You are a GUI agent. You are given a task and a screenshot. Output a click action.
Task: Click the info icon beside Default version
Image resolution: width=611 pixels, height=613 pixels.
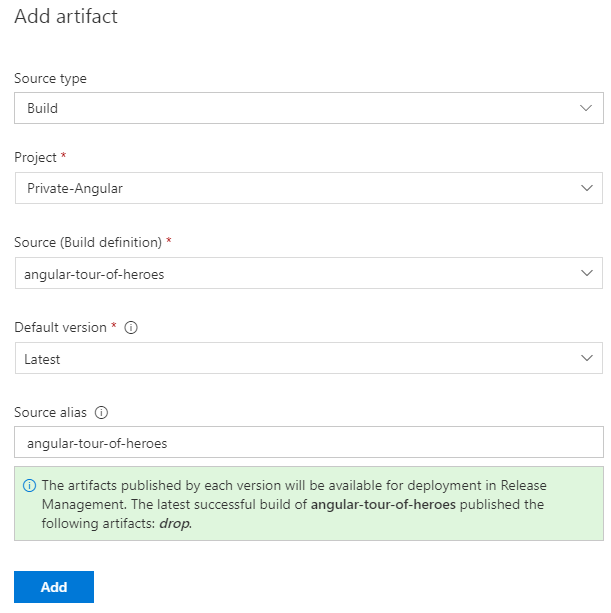click(x=131, y=328)
